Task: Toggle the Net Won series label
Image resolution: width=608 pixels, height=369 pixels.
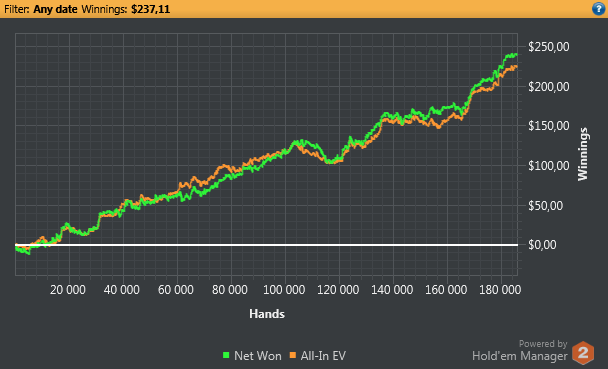Action: [x=258, y=355]
